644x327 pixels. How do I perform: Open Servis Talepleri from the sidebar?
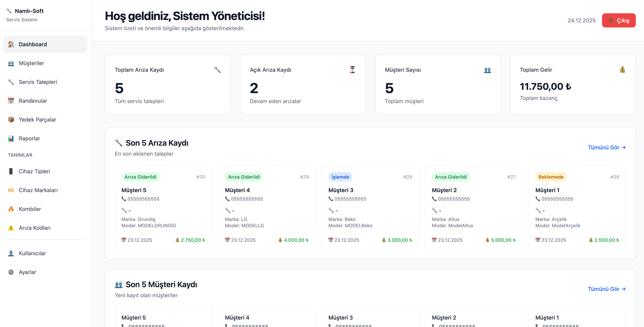(45, 82)
